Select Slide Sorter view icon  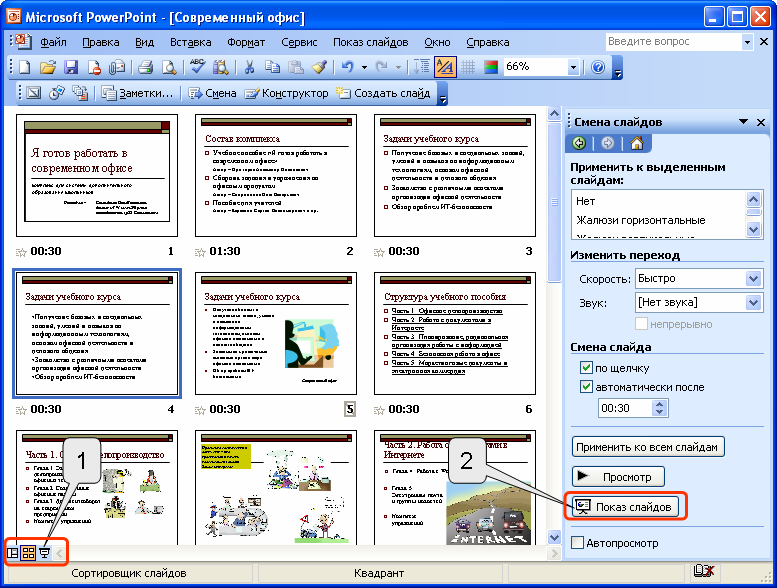point(29,552)
